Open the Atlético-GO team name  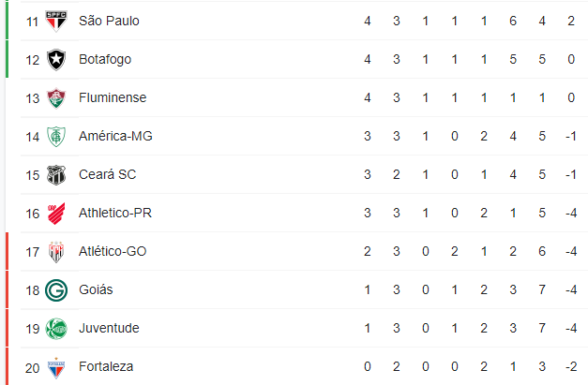113,251
